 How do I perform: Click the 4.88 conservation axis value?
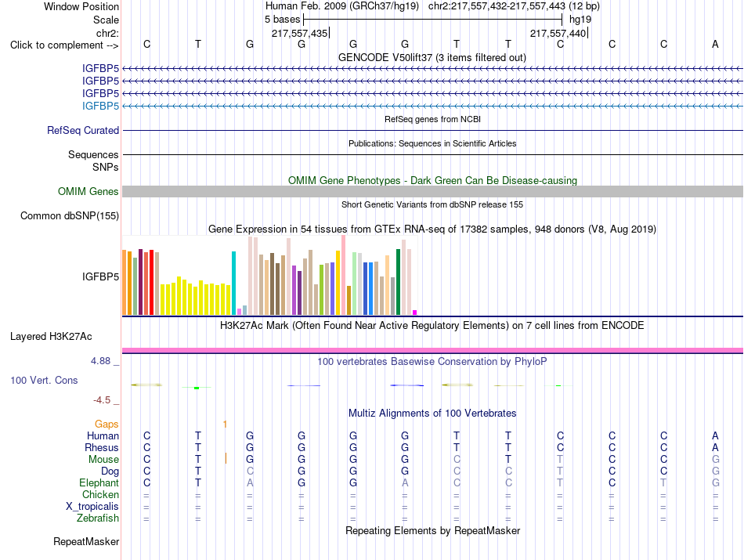(100, 361)
